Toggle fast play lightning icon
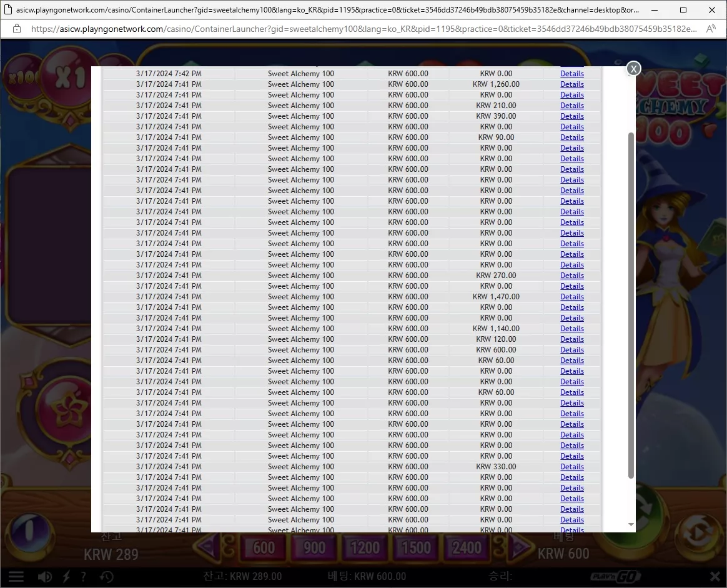 pos(67,576)
